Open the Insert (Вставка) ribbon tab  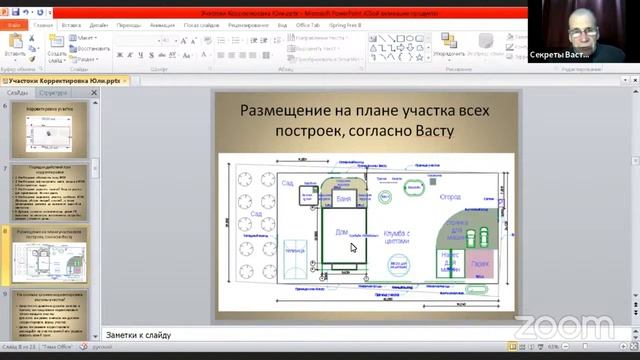click(x=71, y=25)
